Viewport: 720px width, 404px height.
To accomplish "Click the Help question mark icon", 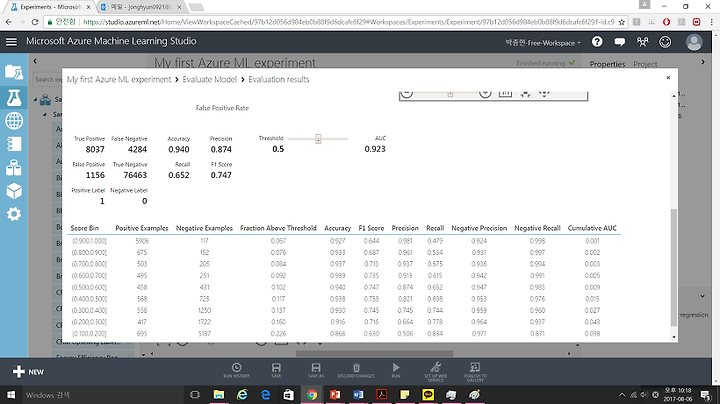I will point(597,42).
